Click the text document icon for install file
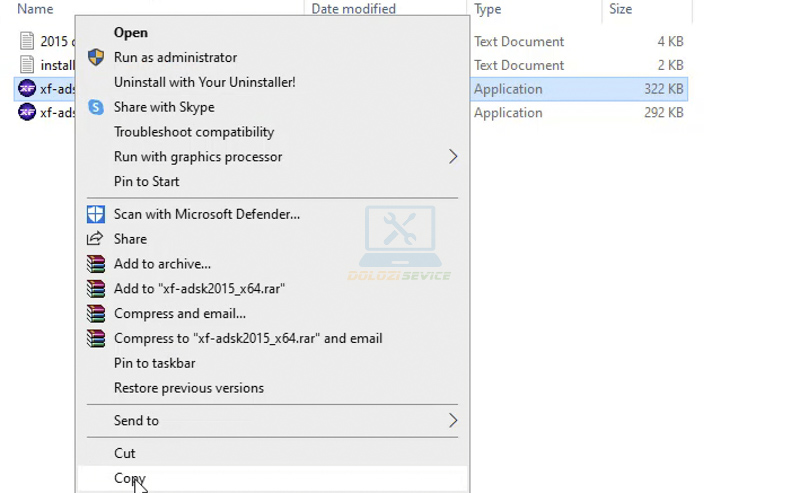This screenshot has width=800, height=493. point(27,65)
